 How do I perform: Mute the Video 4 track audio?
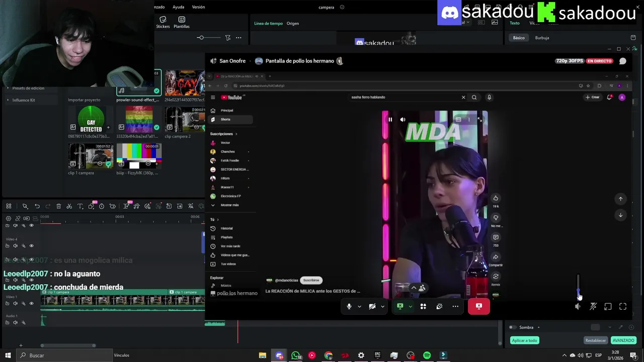[15, 246]
